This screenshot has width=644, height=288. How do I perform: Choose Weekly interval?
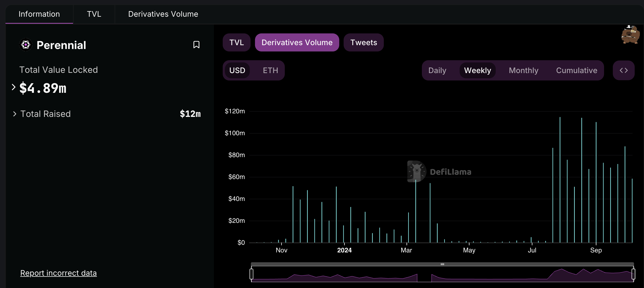pos(477,70)
